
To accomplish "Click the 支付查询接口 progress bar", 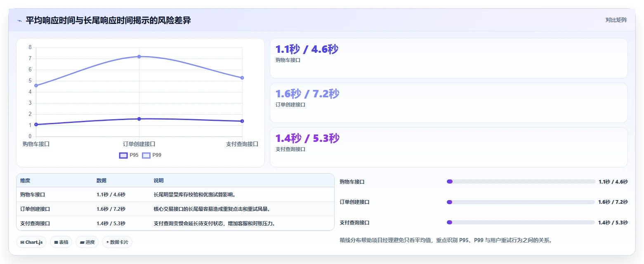I will (521, 222).
